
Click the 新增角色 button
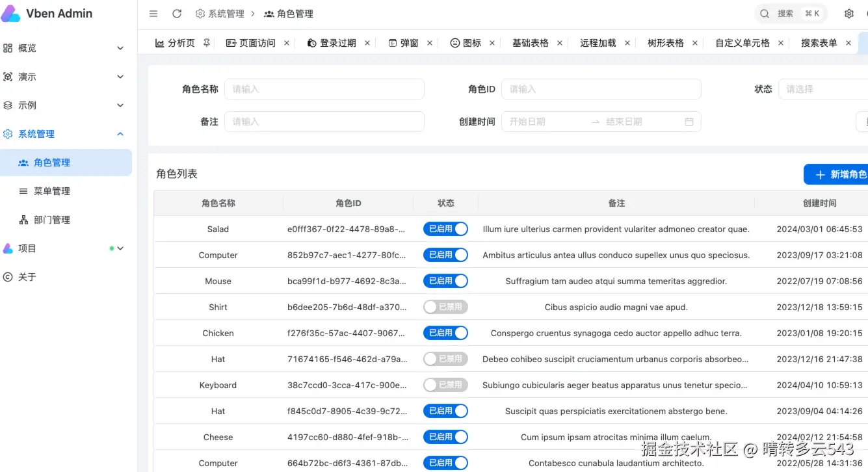(x=836, y=174)
